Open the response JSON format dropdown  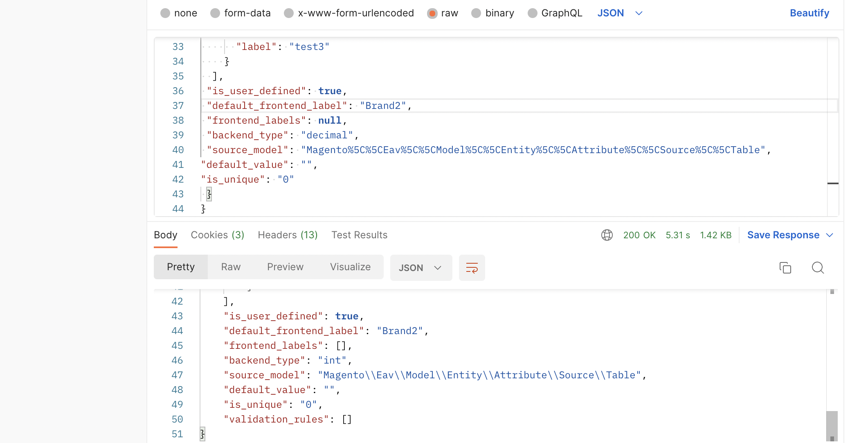pos(421,268)
